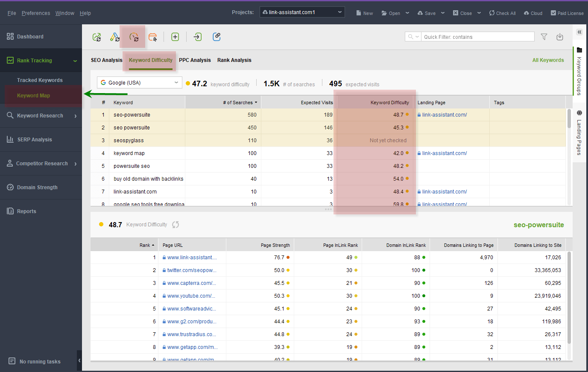The width and height of the screenshot is (588, 372).
Task: Click keyword table vertical scrollbar
Action: click(x=569, y=118)
